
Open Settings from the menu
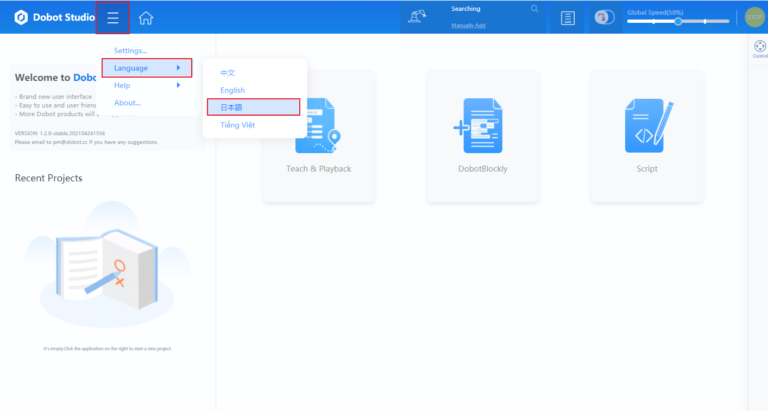pos(130,50)
